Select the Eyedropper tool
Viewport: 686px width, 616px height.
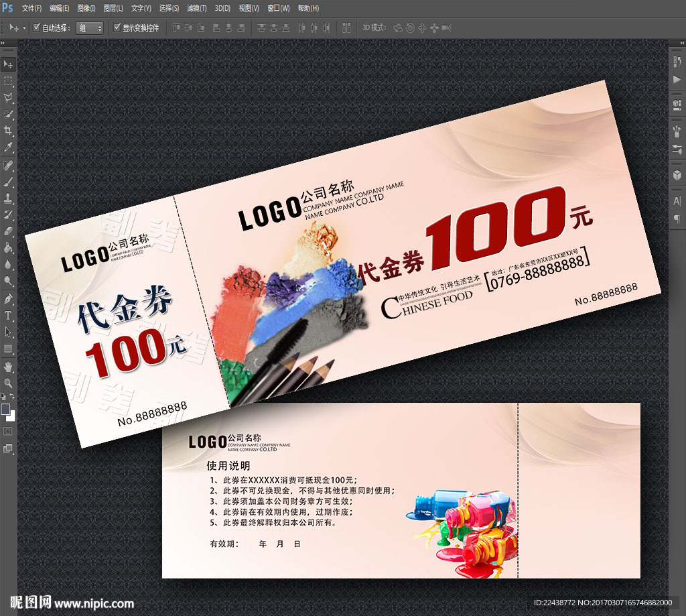tap(9, 147)
